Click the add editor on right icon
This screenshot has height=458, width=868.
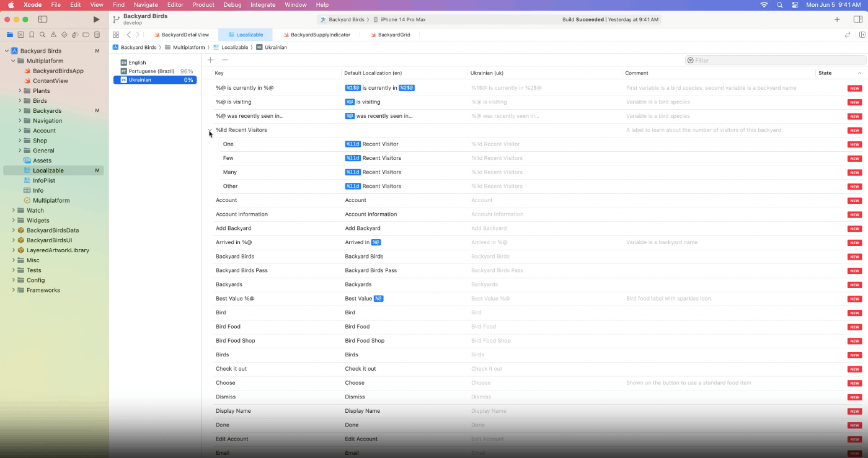coord(862,35)
